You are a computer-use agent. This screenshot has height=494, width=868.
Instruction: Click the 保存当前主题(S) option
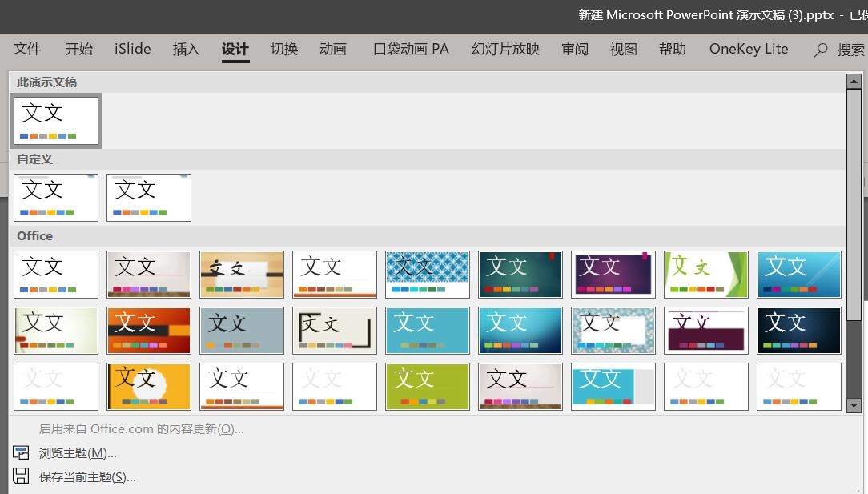(88, 476)
